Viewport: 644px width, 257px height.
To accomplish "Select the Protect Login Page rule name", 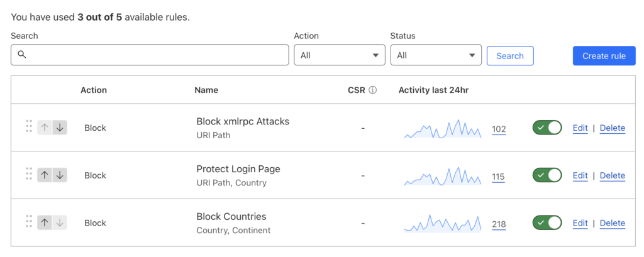I will pyautogui.click(x=238, y=169).
